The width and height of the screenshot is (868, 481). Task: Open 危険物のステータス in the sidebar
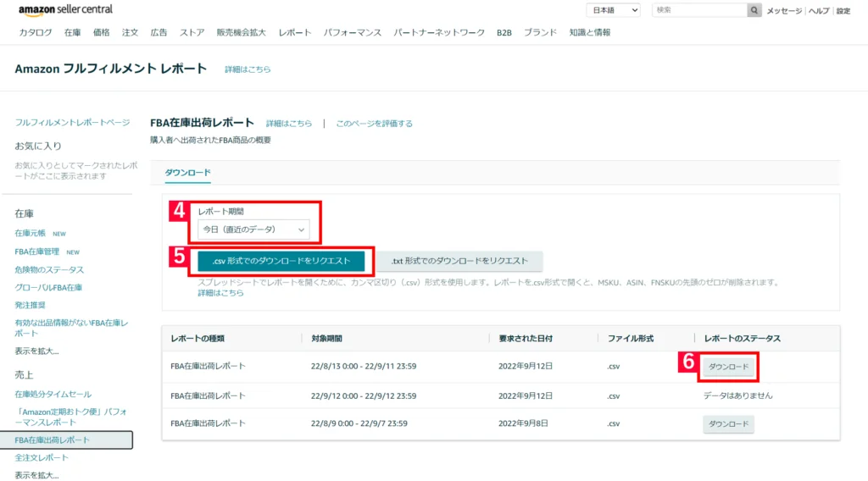(x=49, y=270)
